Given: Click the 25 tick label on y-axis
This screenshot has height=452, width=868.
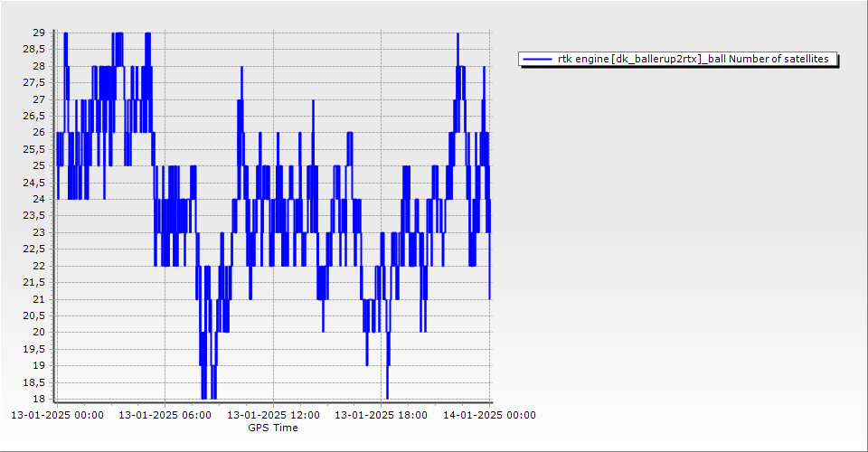Looking at the screenshot, I should pos(39,165).
